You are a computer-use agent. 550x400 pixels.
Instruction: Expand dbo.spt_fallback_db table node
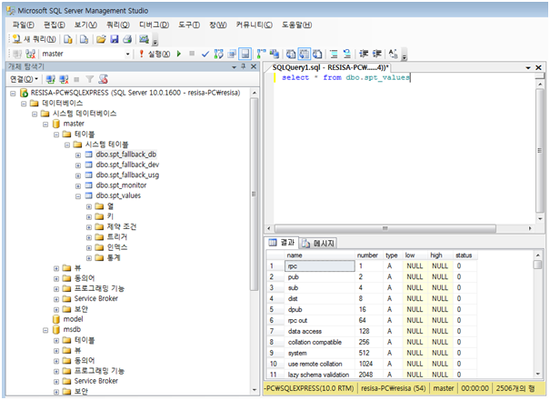[x=78, y=155]
